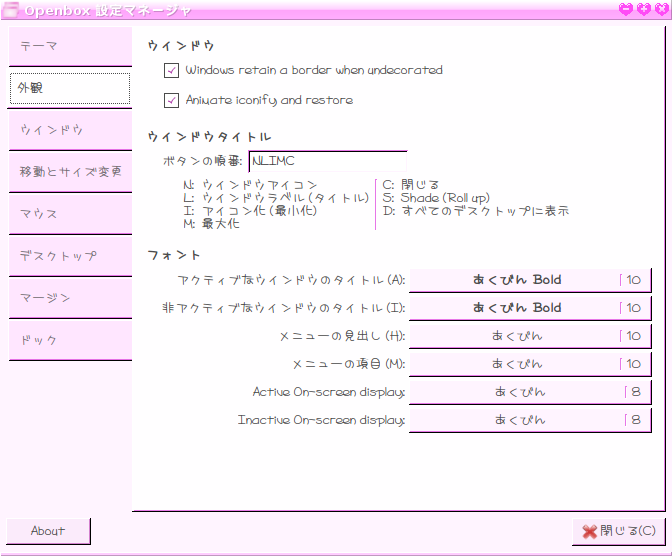Click the heart-shaped minimize button in title bar
Viewport: 672px width, 556px height.
click(x=626, y=9)
